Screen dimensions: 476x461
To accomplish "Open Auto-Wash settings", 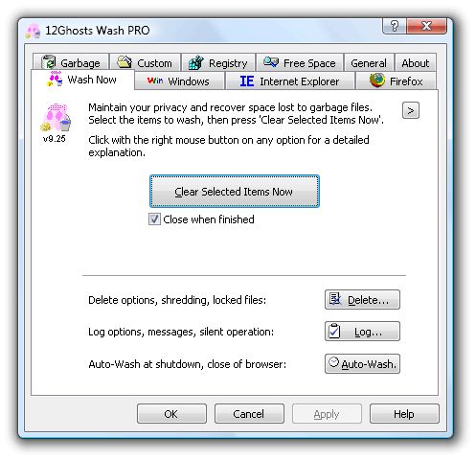I will coord(362,363).
